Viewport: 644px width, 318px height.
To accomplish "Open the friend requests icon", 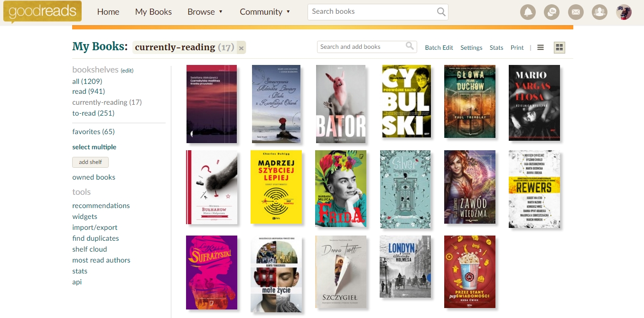I will (x=600, y=12).
